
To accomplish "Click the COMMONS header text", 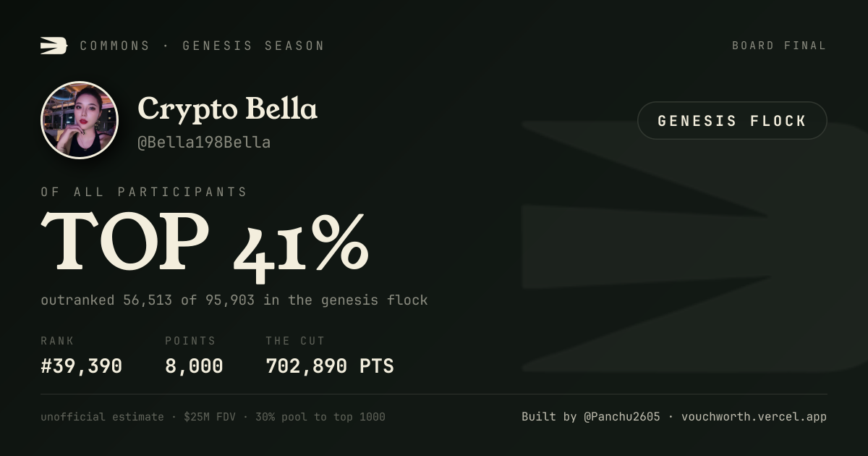I will click(115, 46).
